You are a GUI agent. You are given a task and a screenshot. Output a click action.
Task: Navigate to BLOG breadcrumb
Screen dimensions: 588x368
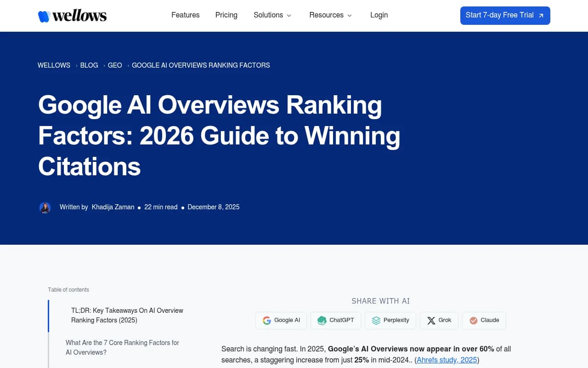tap(89, 65)
